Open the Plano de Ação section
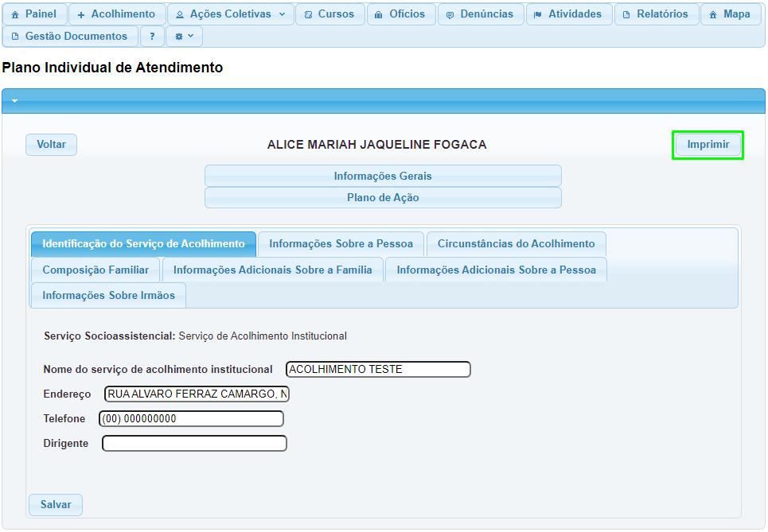The width and height of the screenshot is (768, 532). (383, 197)
